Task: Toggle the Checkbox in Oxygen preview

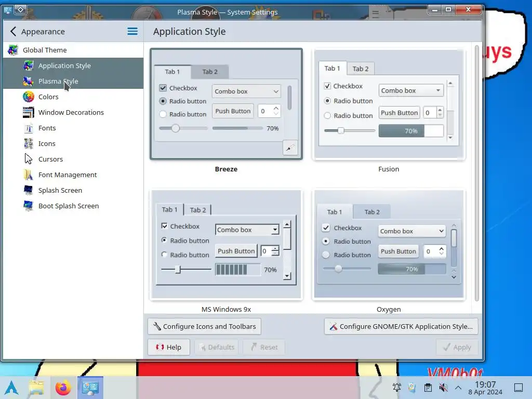Action: tap(326, 228)
